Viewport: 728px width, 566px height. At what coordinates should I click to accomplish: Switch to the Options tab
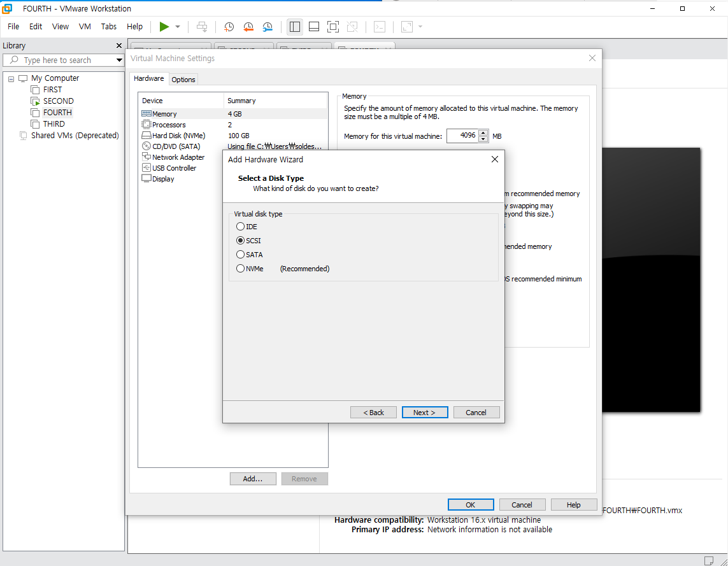point(183,80)
